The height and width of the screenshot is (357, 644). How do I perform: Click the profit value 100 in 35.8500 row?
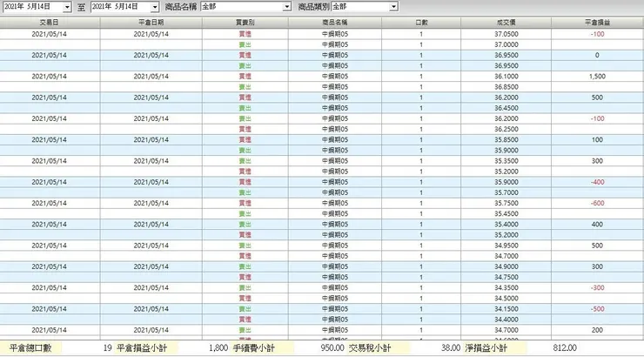[x=597, y=139]
